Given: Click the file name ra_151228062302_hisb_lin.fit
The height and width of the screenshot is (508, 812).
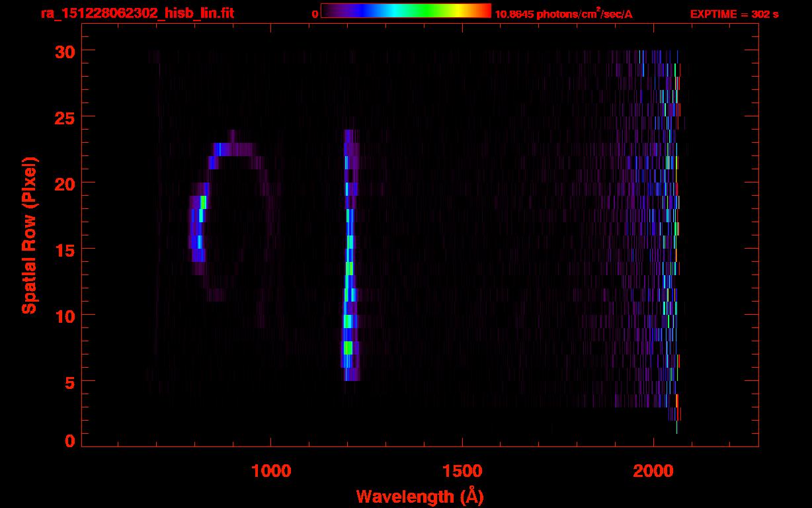Looking at the screenshot, I should point(136,13).
